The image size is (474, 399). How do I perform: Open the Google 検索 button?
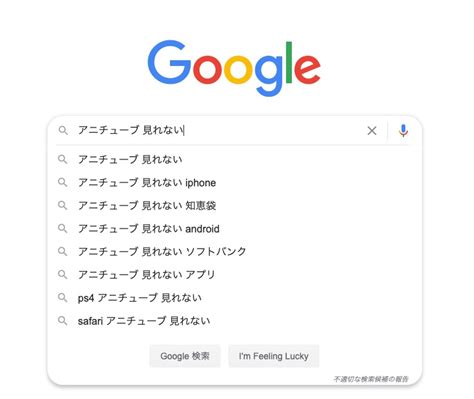point(185,356)
